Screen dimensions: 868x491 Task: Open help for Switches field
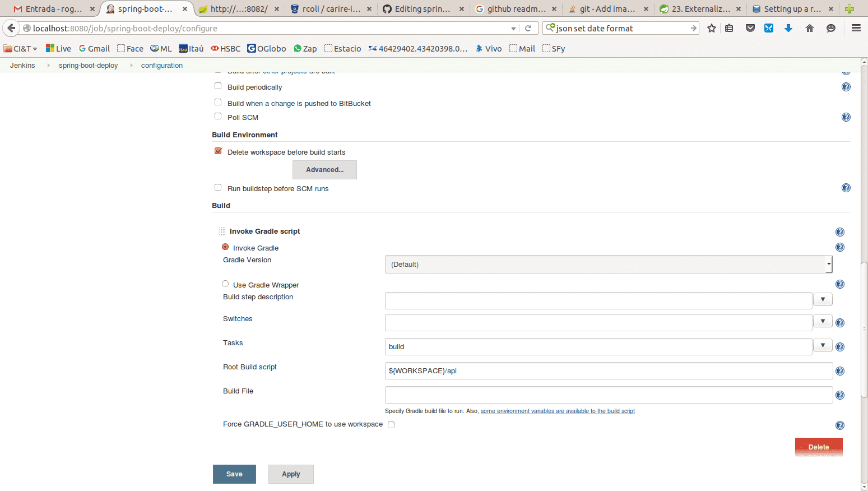[840, 323]
